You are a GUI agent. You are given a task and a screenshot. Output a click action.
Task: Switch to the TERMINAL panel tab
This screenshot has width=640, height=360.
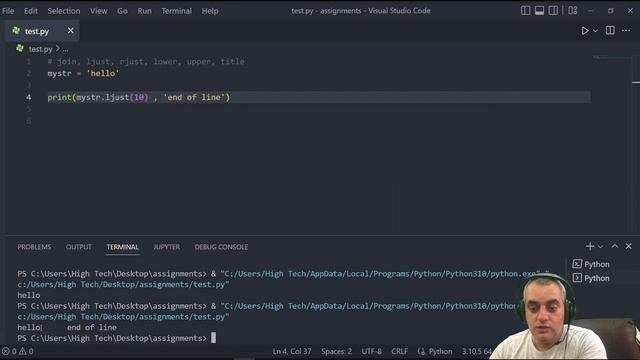pyautogui.click(x=122, y=247)
